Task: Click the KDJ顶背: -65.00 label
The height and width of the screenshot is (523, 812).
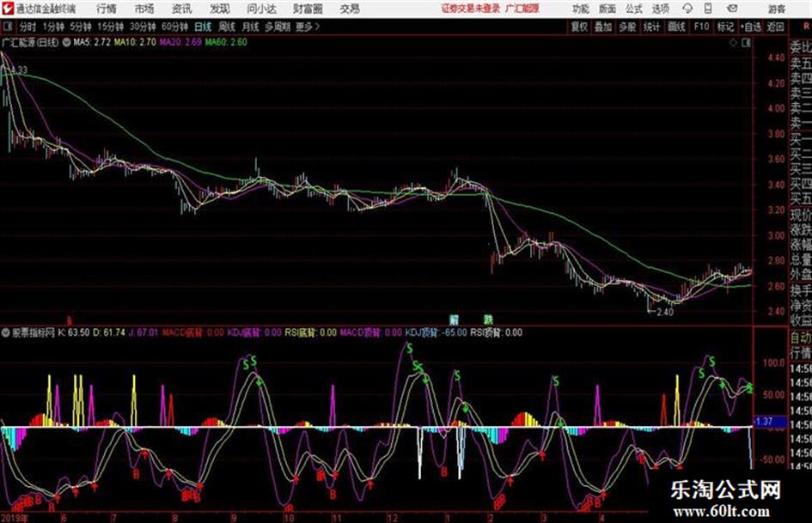Action: (x=436, y=332)
